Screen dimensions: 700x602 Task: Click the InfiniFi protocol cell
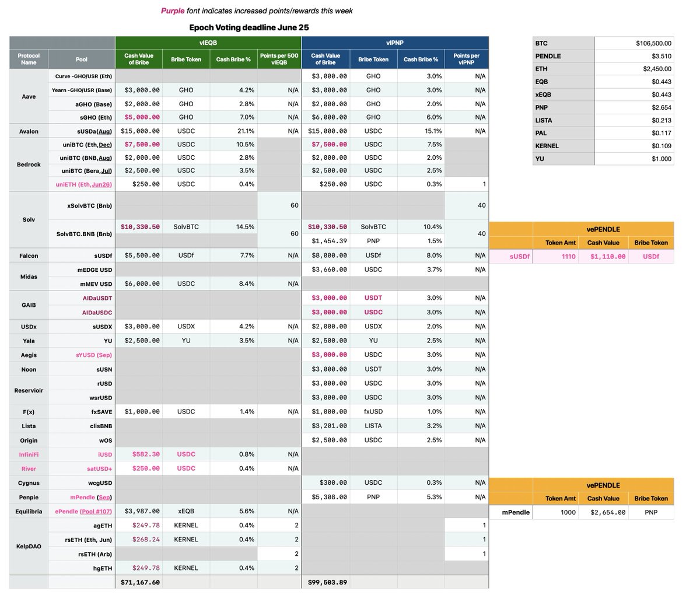tap(29, 454)
